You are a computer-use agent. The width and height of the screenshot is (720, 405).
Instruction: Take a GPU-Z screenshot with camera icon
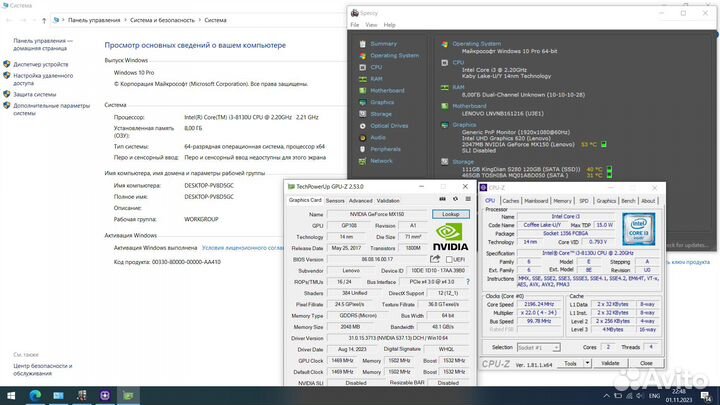(x=442, y=199)
